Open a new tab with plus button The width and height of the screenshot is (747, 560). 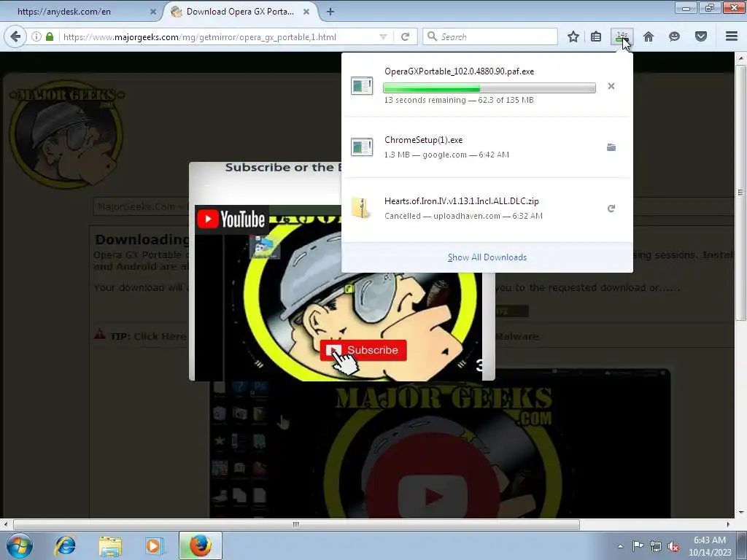click(x=330, y=12)
